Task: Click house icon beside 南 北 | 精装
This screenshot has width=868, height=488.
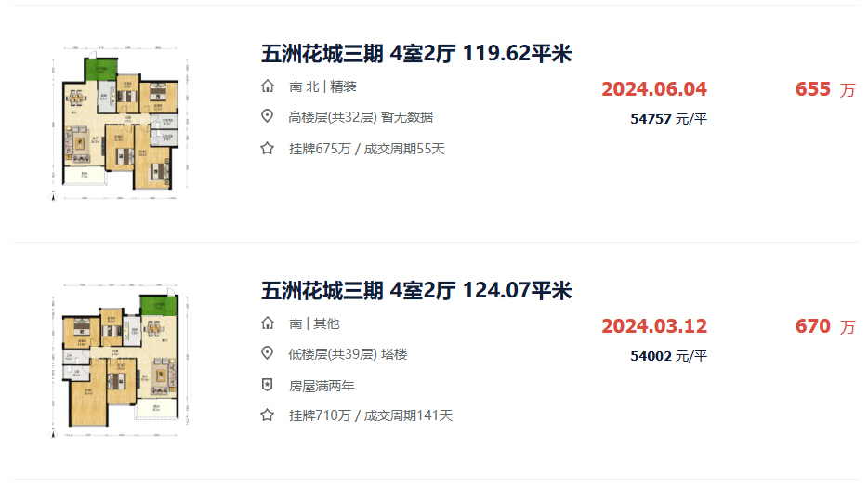Action: click(268, 86)
